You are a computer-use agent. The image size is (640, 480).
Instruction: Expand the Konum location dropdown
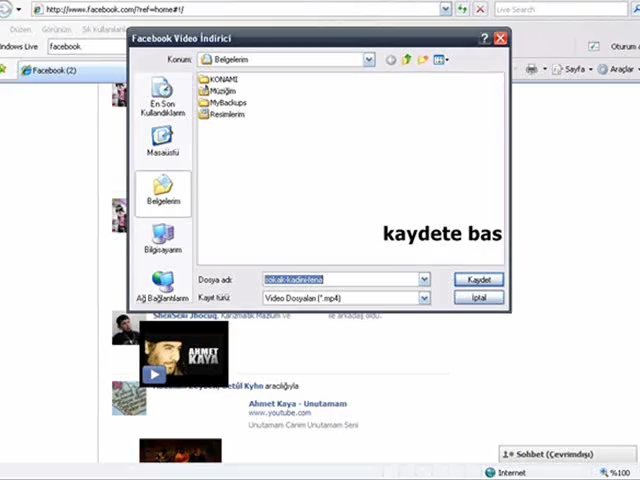click(x=369, y=60)
